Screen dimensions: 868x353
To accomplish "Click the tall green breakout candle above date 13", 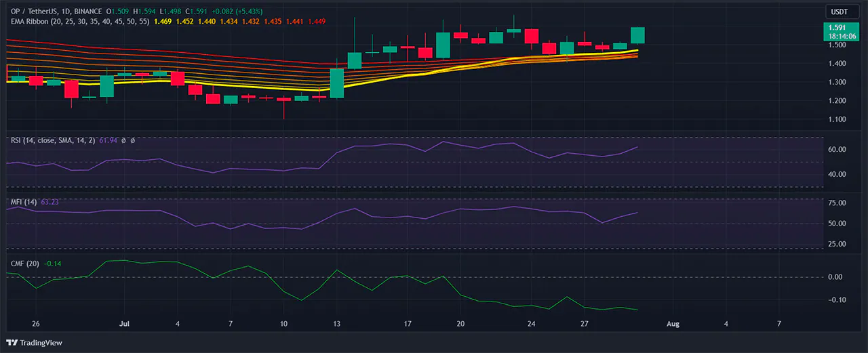I will click(337, 83).
